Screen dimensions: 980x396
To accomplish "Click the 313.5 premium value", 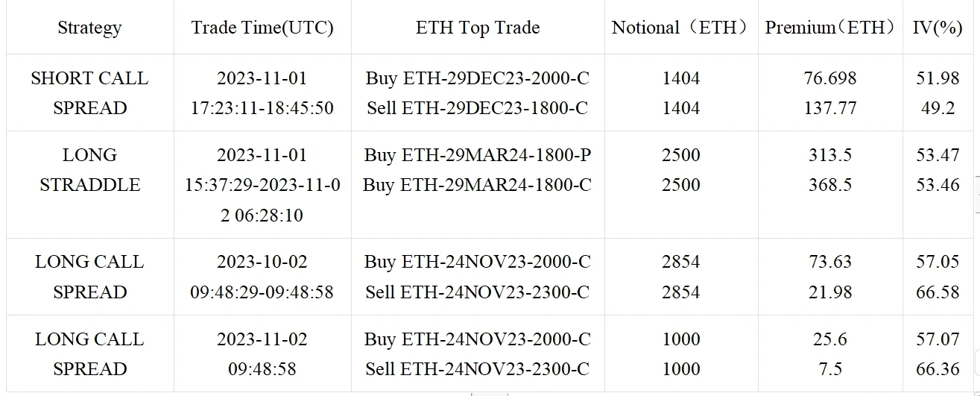I will 830,155.
